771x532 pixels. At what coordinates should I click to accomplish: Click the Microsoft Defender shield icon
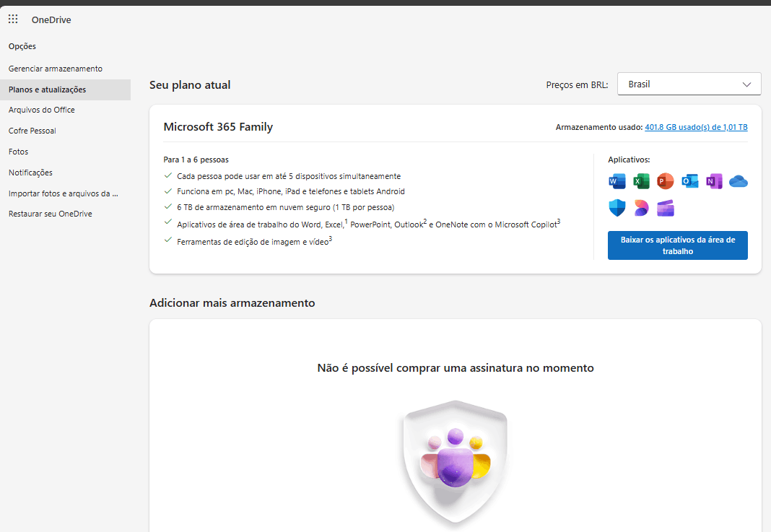(x=617, y=208)
